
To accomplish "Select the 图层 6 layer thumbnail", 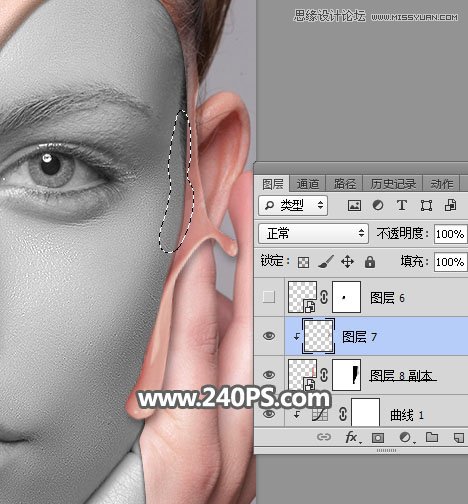I will 302,297.
